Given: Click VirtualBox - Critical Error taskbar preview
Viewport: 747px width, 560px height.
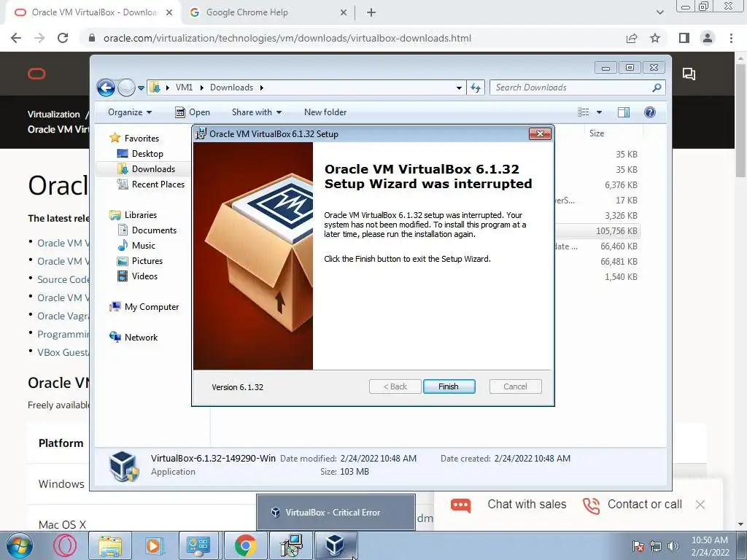Looking at the screenshot, I should pyautogui.click(x=336, y=513).
